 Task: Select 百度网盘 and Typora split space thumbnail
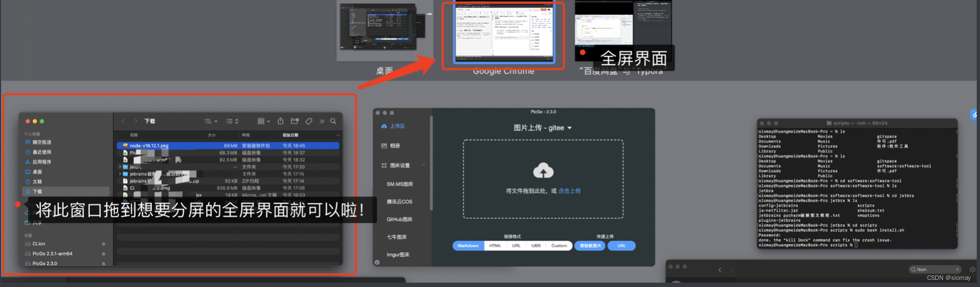coord(624,30)
